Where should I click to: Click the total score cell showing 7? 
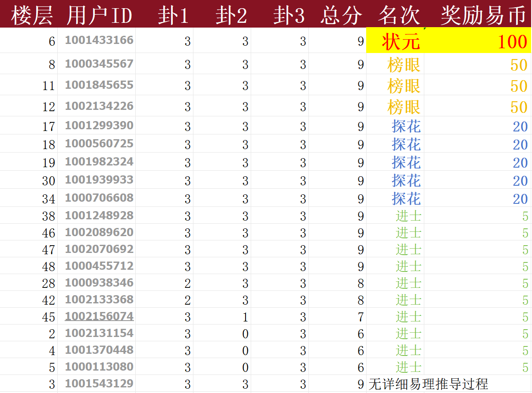pos(361,317)
